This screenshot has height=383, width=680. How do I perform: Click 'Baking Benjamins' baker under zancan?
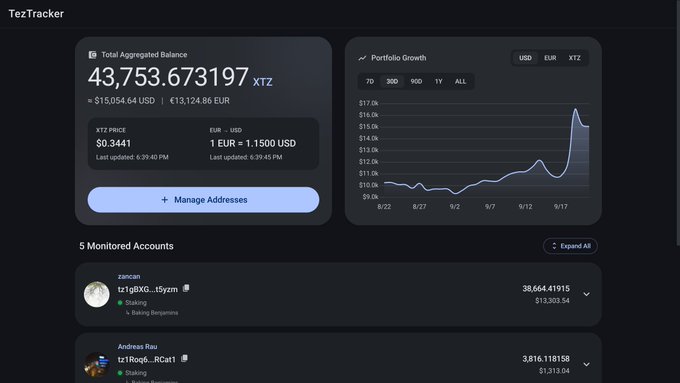click(x=155, y=313)
